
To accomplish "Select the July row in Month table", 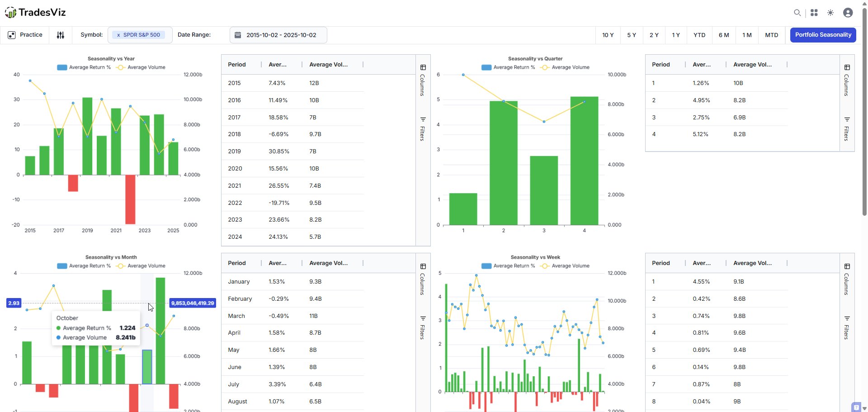I will [x=292, y=384].
